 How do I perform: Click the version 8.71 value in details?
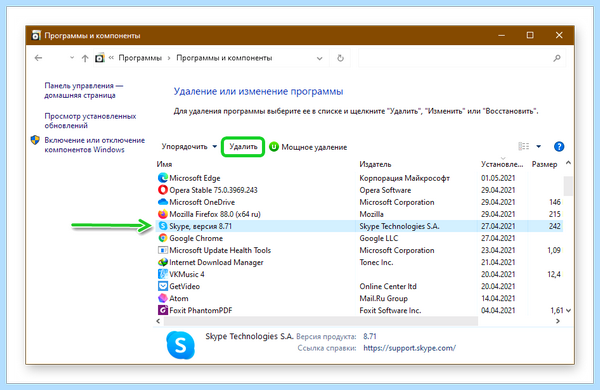(370, 336)
